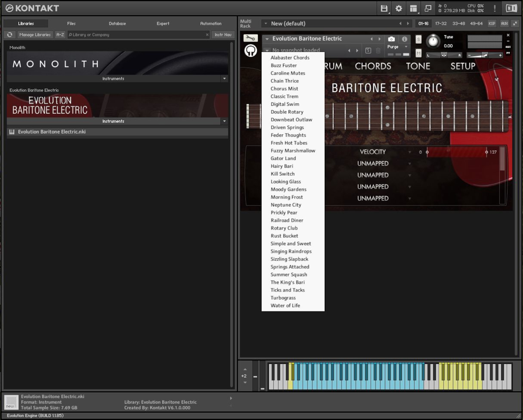Toggle Instr Nav pane
Screen dimensions: 523x420
[x=223, y=34]
